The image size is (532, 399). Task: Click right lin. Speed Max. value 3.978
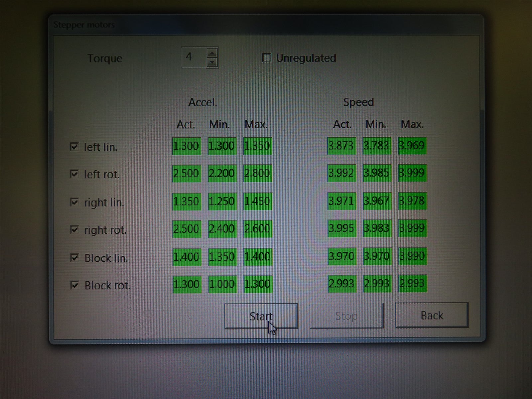click(412, 201)
